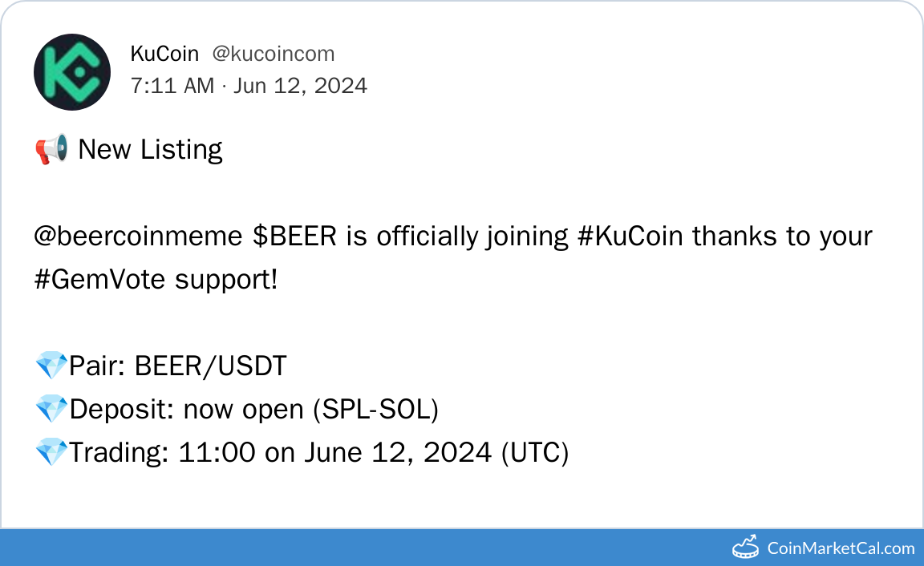The image size is (924, 566).
Task: Visit the CoinMarketCal.com watermark text
Action: point(841,548)
